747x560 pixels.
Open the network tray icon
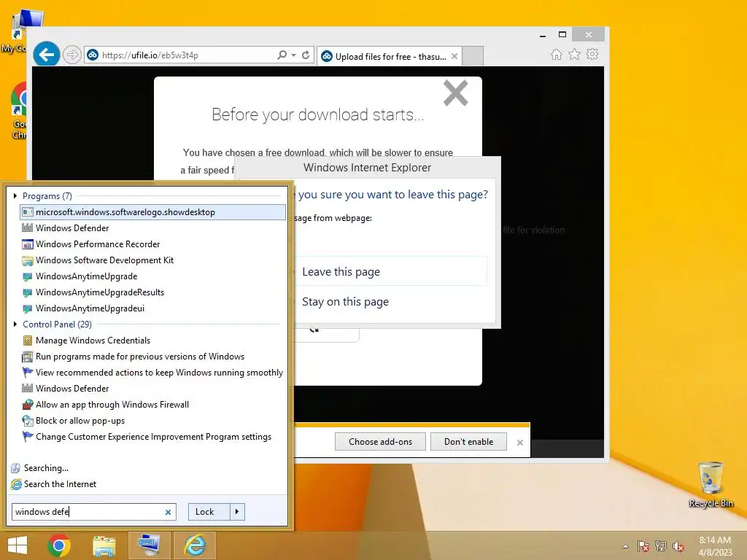[x=661, y=546]
